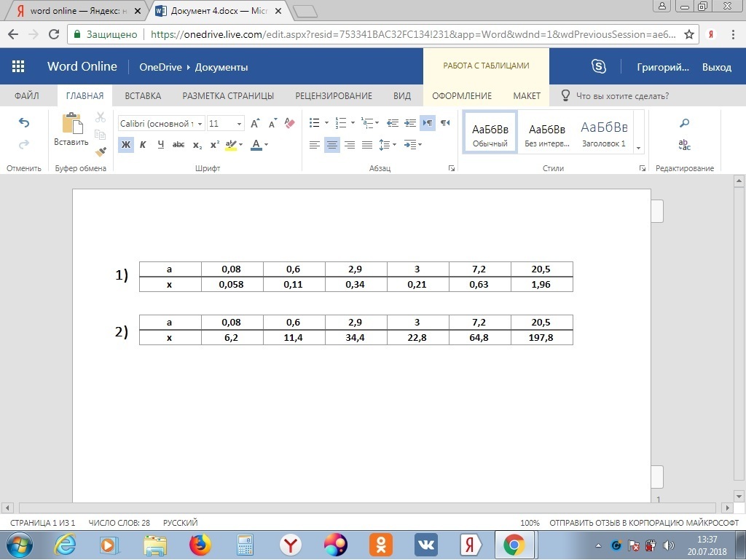Screen dimensions: 746x560
Task: Cut the selection with the scissors icon
Action: pyautogui.click(x=101, y=117)
